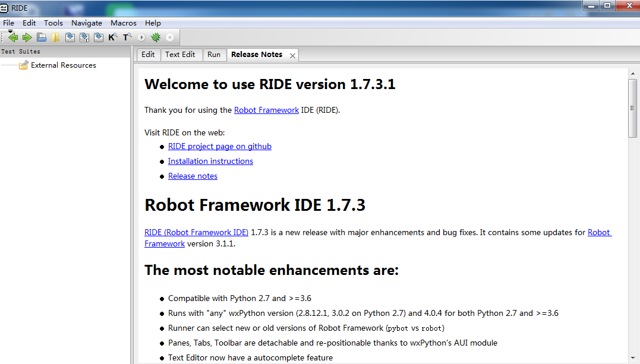Click the Go Back navigation arrow

tap(13, 37)
